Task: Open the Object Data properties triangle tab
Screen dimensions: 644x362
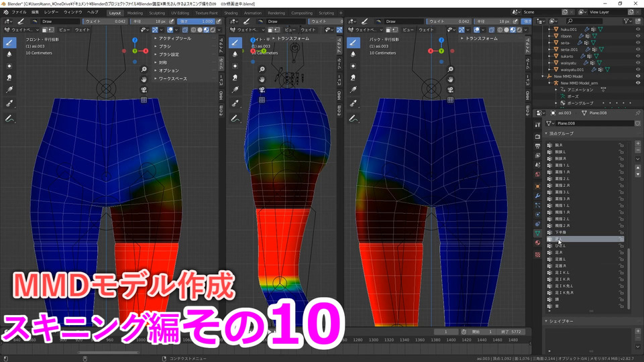Action: pos(537,233)
